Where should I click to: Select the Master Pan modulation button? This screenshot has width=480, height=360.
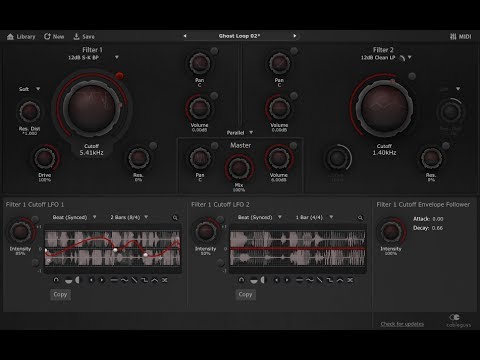coord(214,145)
